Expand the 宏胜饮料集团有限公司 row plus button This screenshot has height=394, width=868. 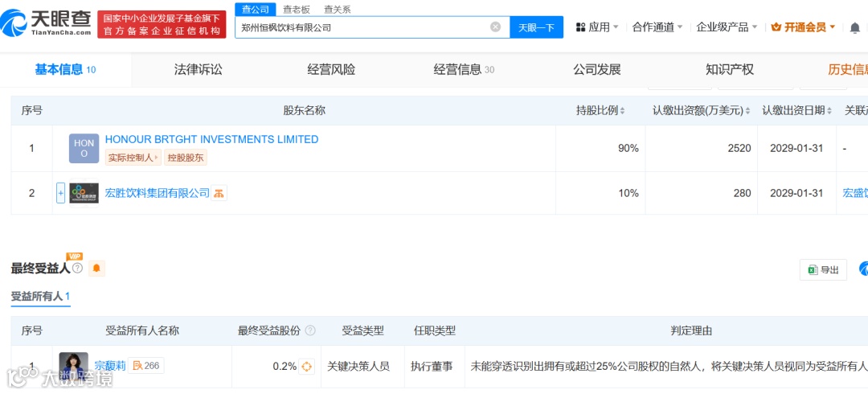pyautogui.click(x=61, y=193)
